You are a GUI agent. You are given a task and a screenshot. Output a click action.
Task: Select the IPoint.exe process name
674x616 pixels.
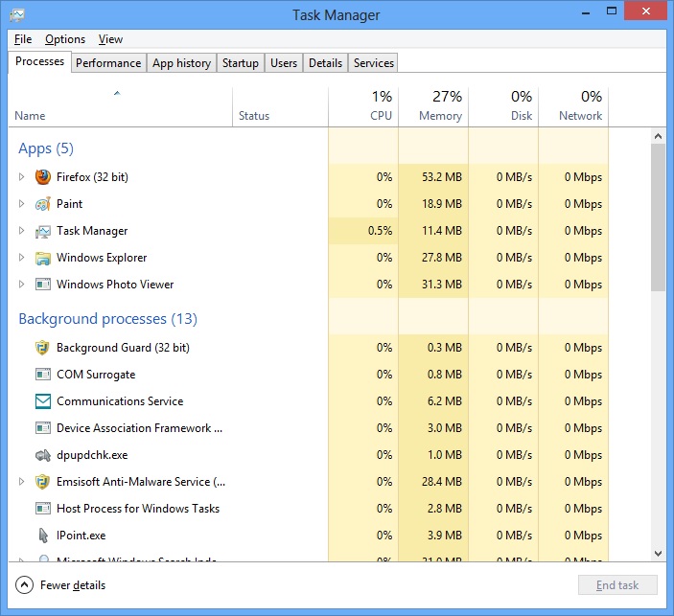click(81, 536)
